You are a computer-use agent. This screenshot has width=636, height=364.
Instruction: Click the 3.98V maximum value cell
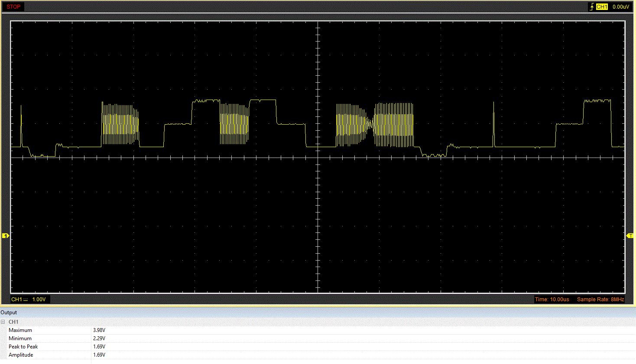pos(99,330)
